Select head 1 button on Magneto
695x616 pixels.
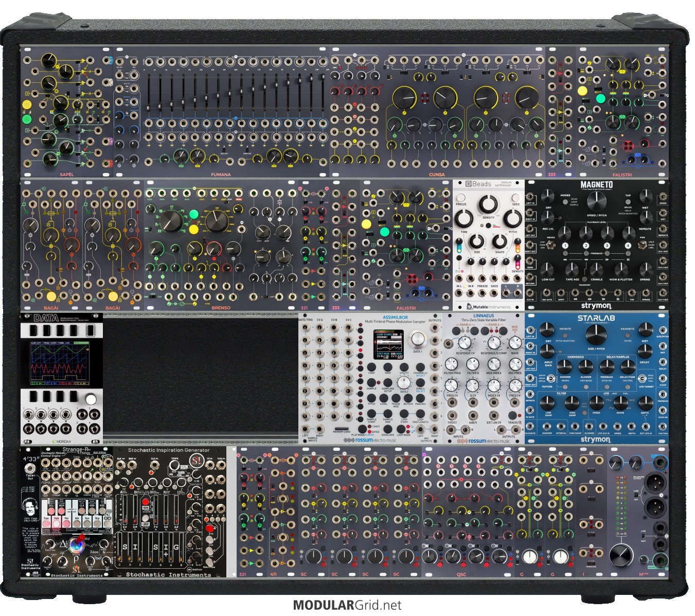pyautogui.click(x=565, y=245)
